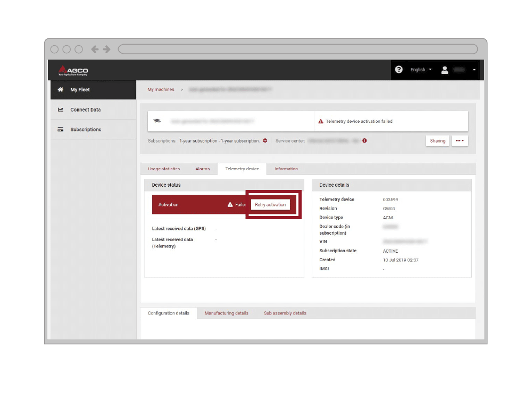532x399 pixels.
Task: Click the service center info icon
Action: click(x=364, y=140)
